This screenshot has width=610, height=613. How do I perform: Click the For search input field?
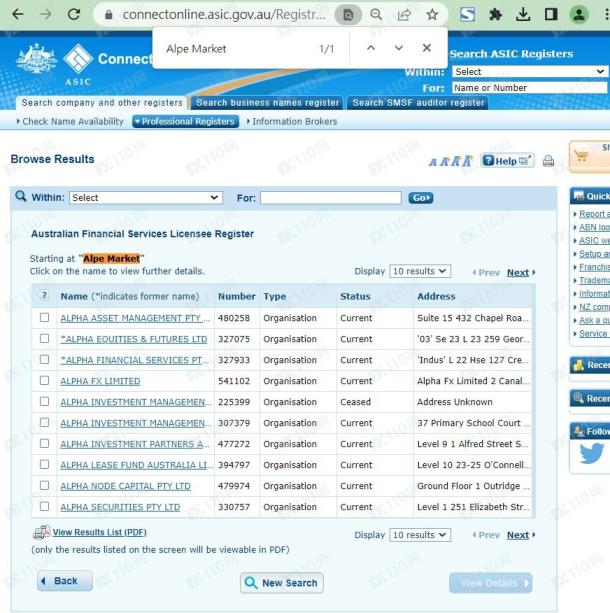click(x=331, y=198)
